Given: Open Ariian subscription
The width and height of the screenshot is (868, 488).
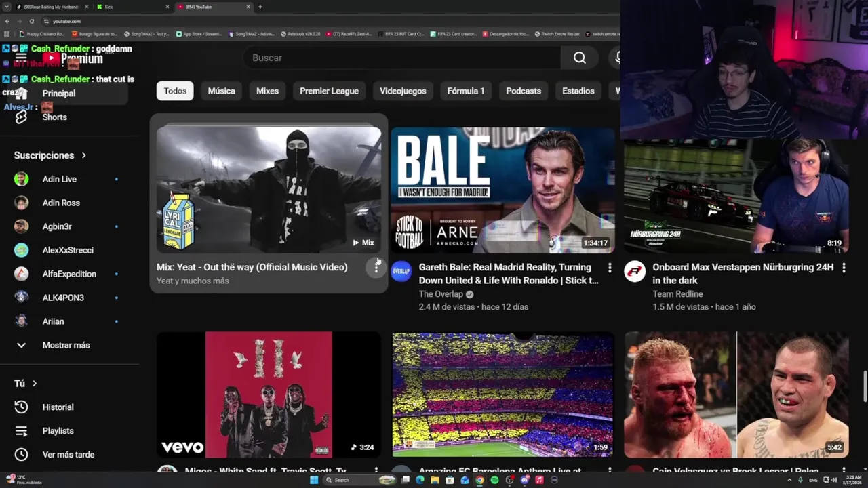Looking at the screenshot, I should (69, 321).
